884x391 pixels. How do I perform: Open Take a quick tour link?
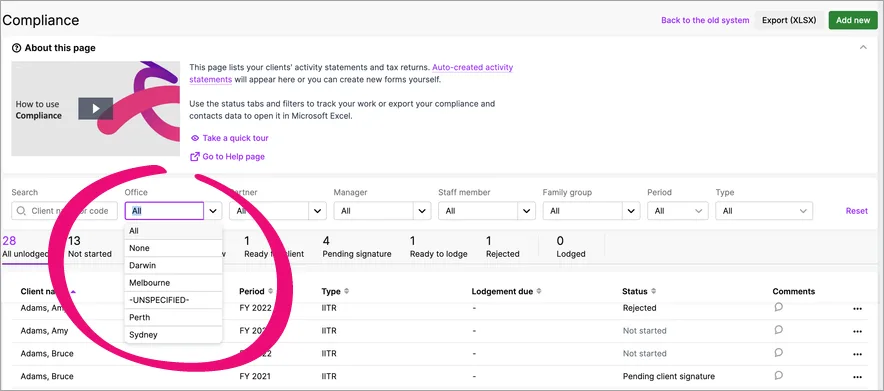click(x=236, y=138)
